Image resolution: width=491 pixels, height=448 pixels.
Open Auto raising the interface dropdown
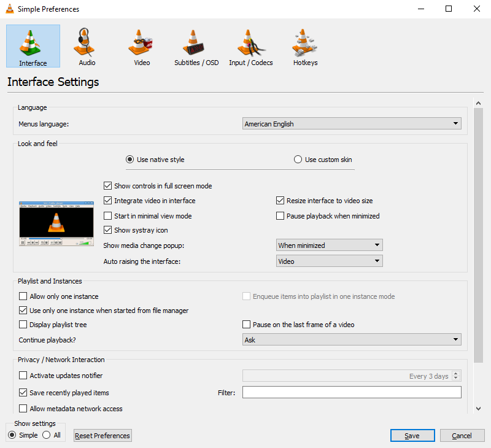tap(330, 261)
